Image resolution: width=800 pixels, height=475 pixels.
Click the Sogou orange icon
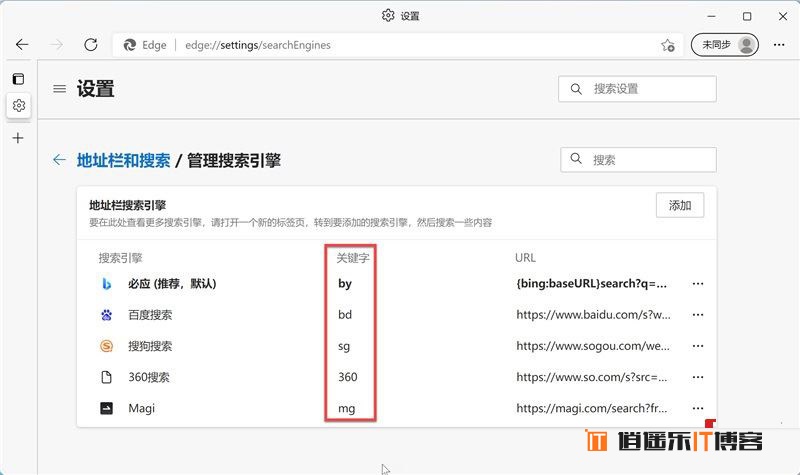pyautogui.click(x=106, y=346)
